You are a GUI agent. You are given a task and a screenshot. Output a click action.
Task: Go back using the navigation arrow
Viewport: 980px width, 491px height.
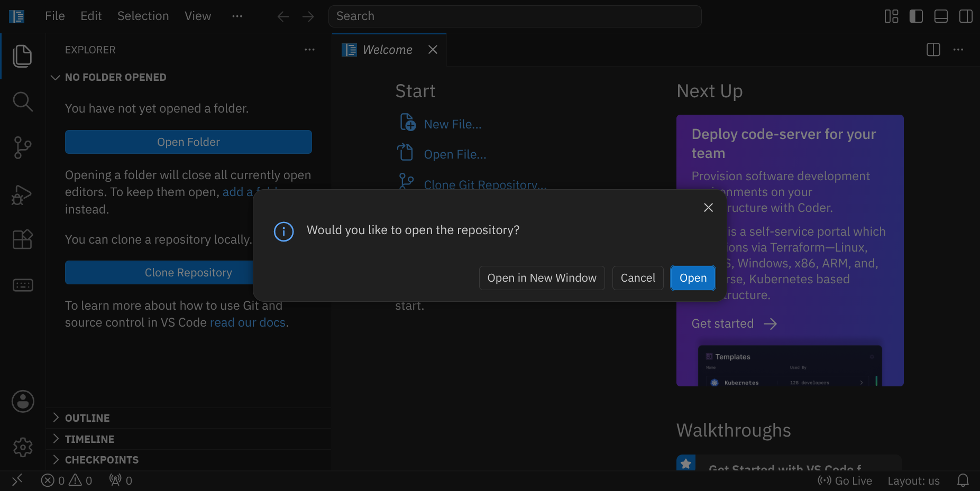tap(283, 17)
